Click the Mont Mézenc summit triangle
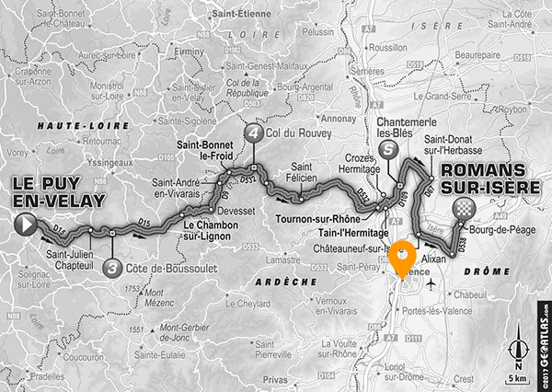 click(141, 293)
